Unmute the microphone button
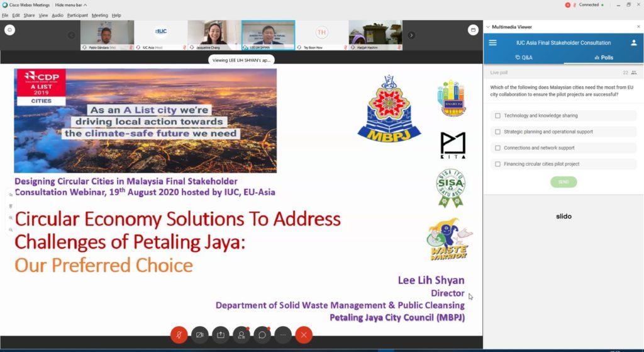644x352 pixels. (179, 335)
